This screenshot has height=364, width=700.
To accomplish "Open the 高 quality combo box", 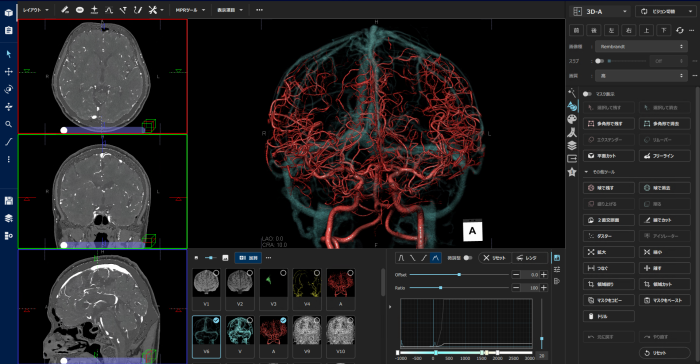I will [641, 76].
